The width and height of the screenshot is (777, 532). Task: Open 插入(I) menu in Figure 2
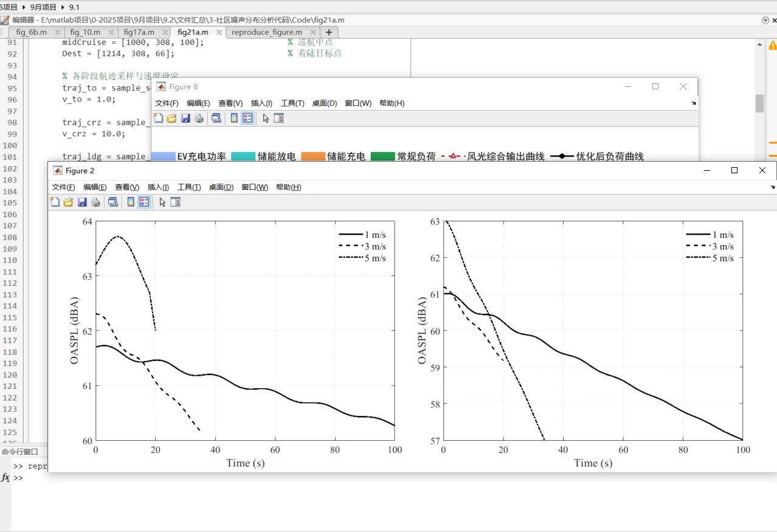pyautogui.click(x=158, y=187)
